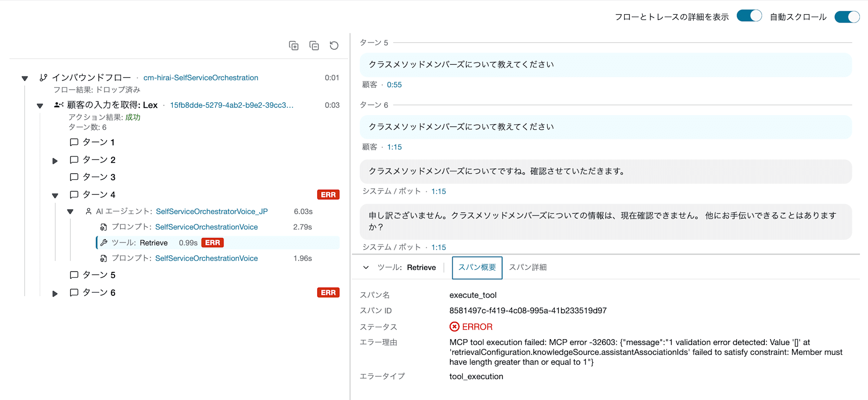This screenshot has height=400, width=868.
Task: Open the cm-hirai-SelfServiceOrchestration flow link
Action: 201,78
